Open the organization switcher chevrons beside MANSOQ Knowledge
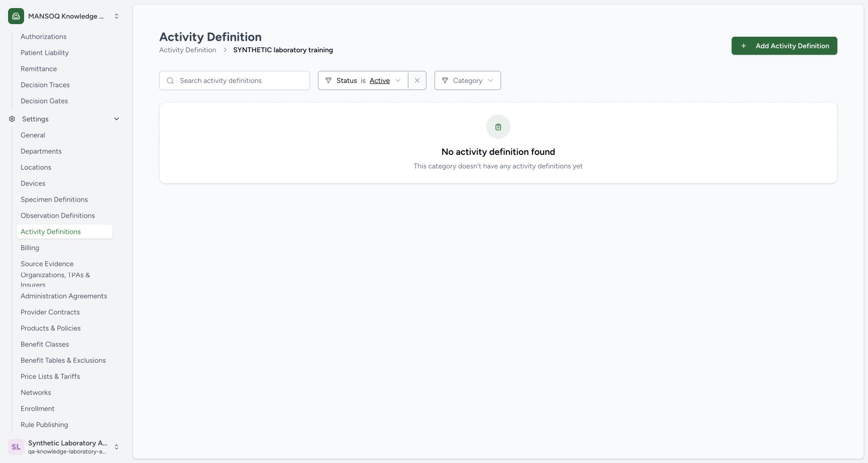 [x=117, y=16]
